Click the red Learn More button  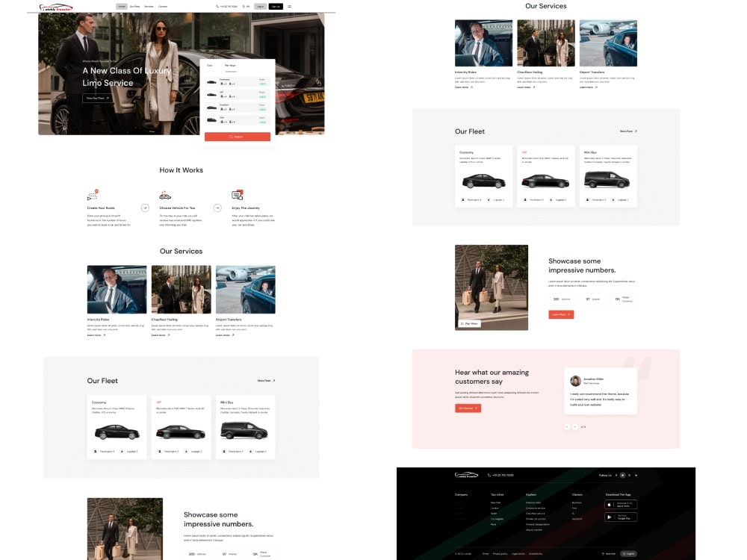[561, 314]
